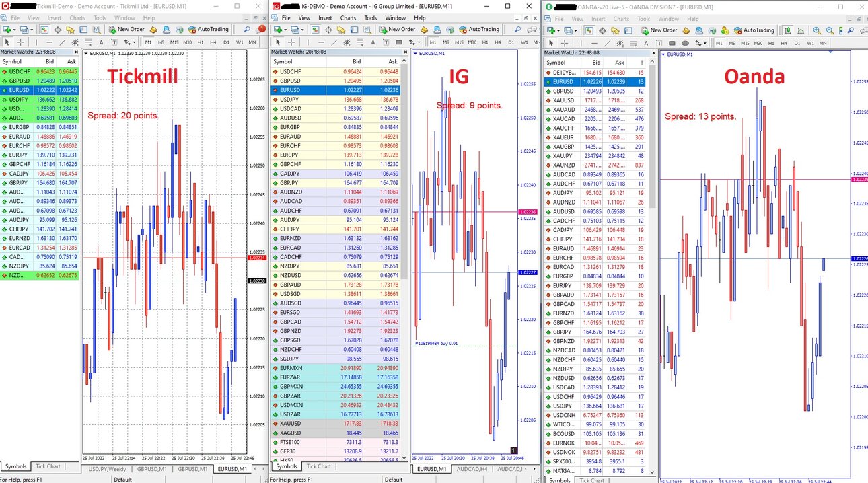The image size is (868, 483).
Task: Select USDCNH row in Oanda Market Watch
Action: click(x=595, y=416)
